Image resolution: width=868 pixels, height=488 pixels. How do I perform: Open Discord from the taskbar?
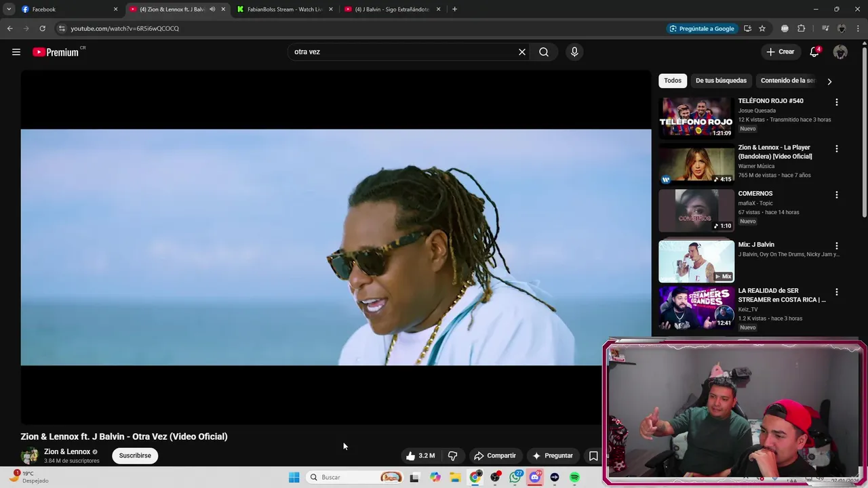535,477
